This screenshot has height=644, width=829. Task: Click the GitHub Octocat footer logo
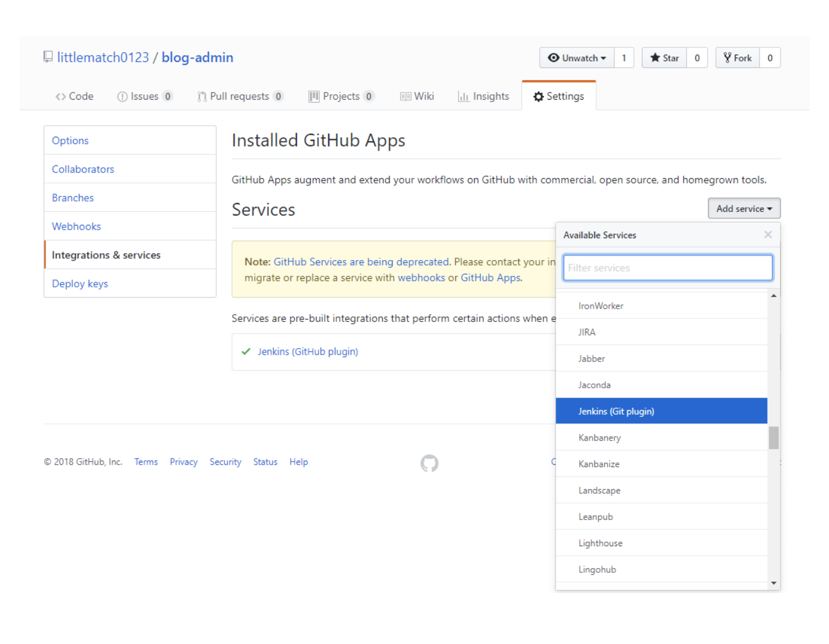[429, 463]
